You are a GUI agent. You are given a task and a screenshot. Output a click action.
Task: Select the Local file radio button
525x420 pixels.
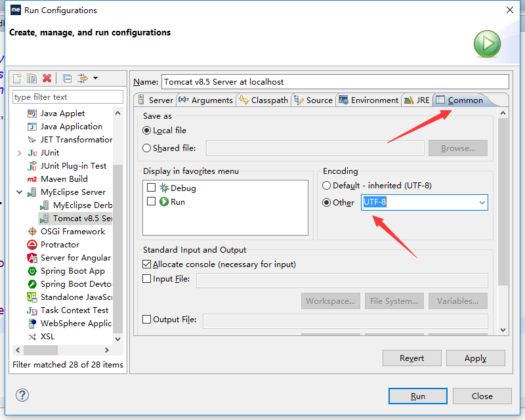tap(146, 131)
